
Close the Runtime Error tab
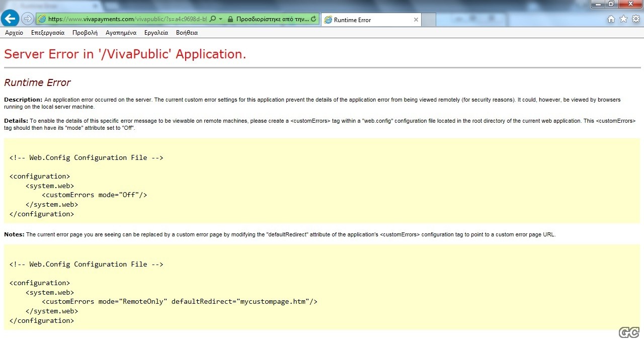click(416, 20)
